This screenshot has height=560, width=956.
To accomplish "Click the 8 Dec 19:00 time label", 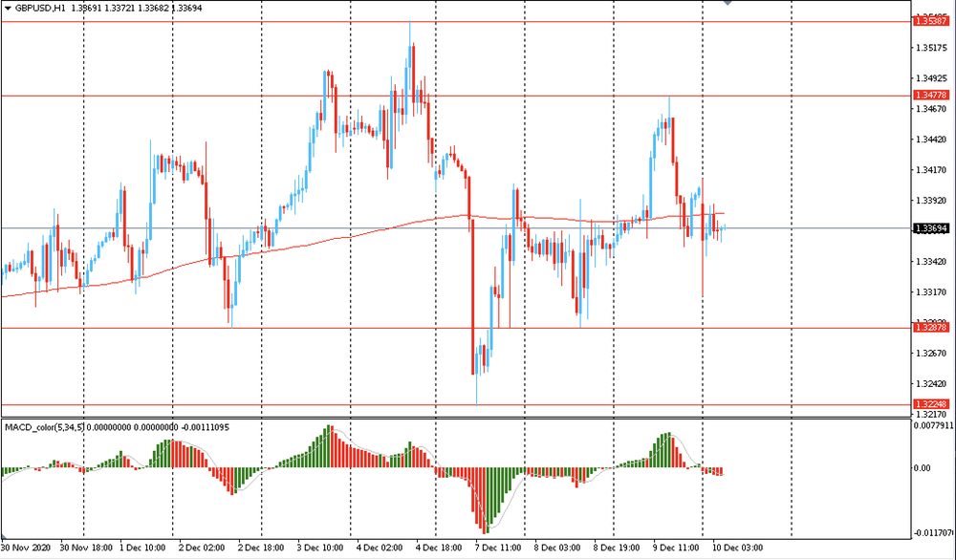I will point(617,548).
